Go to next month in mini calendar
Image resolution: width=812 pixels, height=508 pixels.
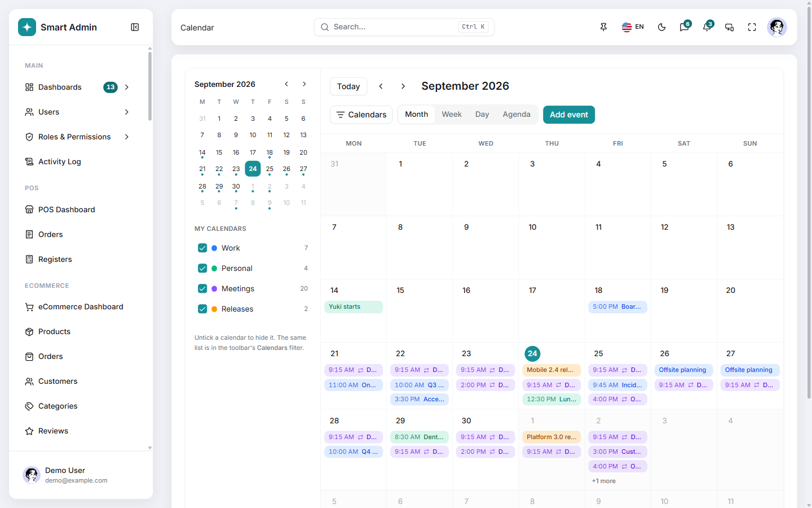304,84
